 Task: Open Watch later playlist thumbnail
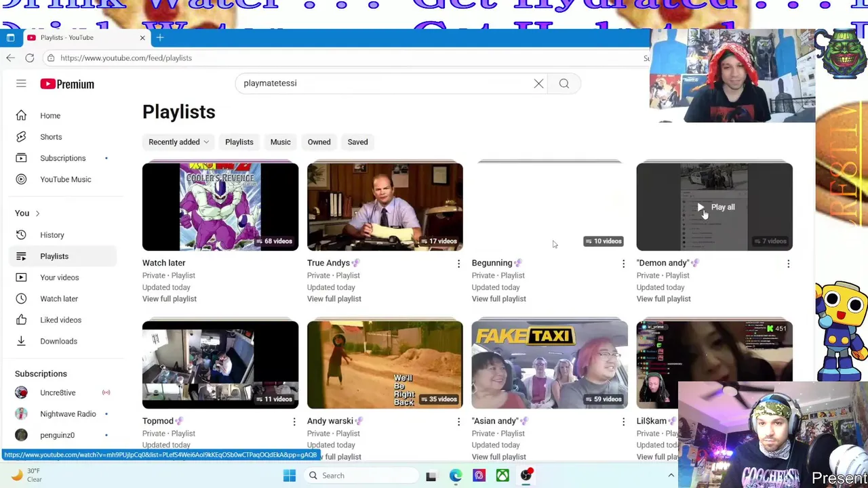point(220,207)
